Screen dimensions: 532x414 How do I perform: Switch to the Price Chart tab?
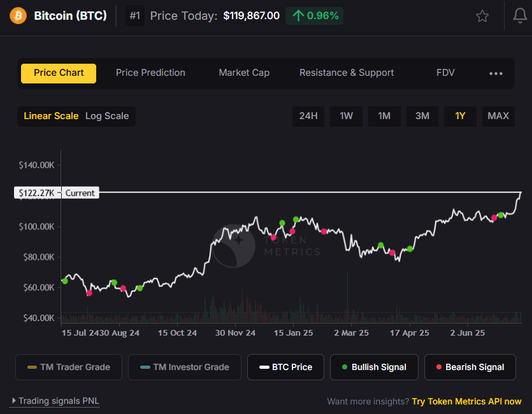59,73
